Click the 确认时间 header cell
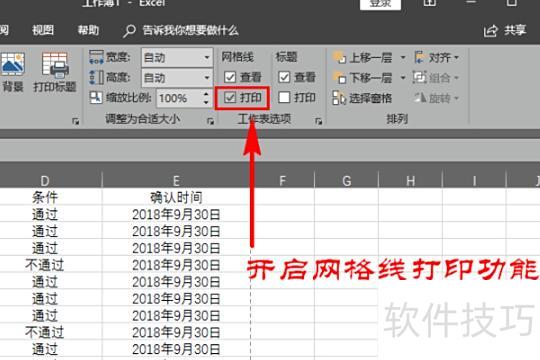 click(176, 197)
